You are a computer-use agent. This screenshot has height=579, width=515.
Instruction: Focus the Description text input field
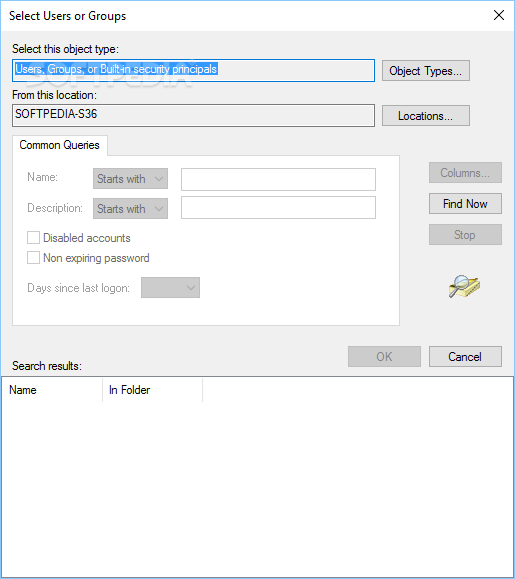(278, 208)
